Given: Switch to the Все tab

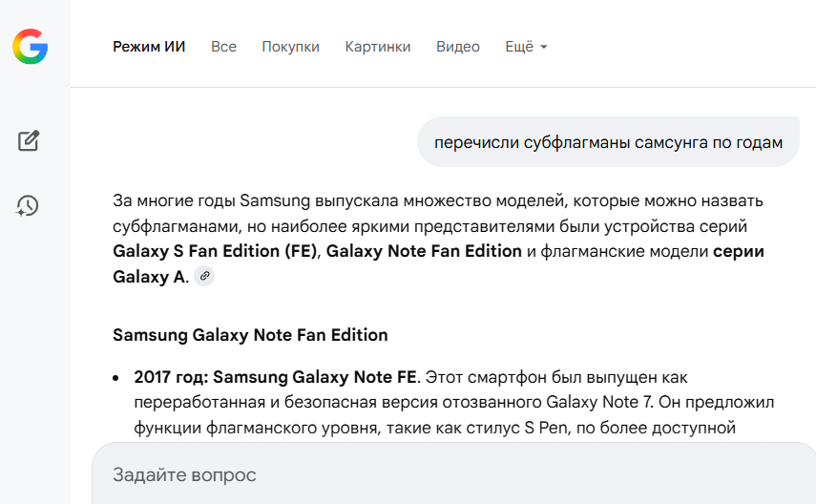Looking at the screenshot, I should 223,47.
